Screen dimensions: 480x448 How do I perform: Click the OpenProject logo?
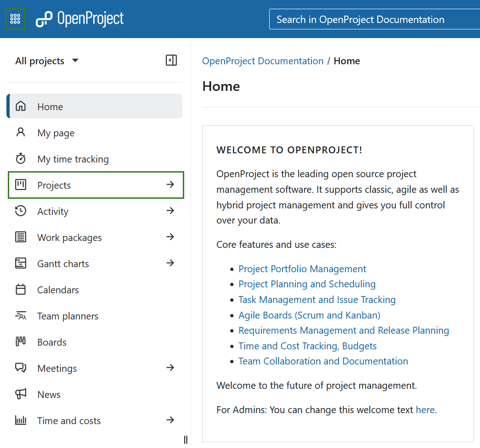pos(79,19)
